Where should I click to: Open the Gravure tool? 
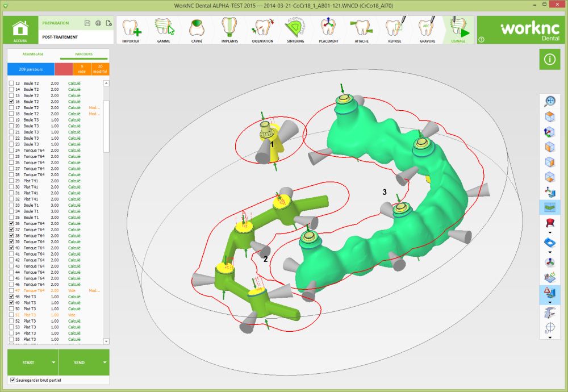click(428, 31)
